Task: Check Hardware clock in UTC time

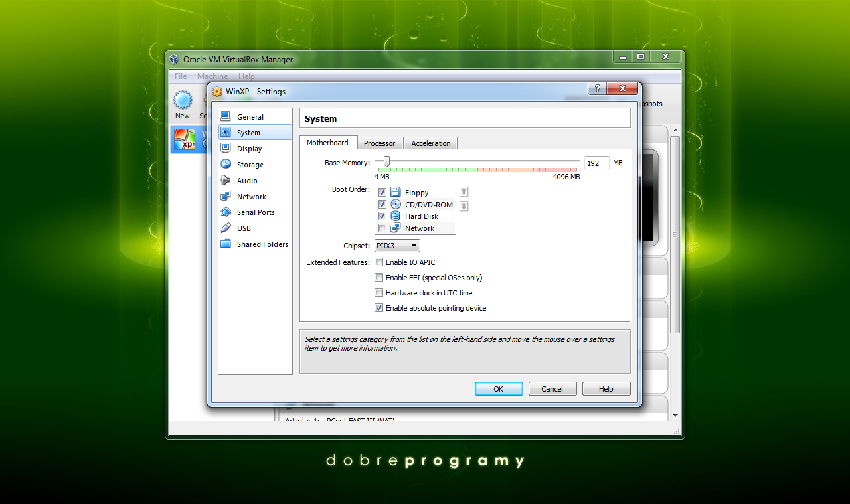Action: click(379, 293)
